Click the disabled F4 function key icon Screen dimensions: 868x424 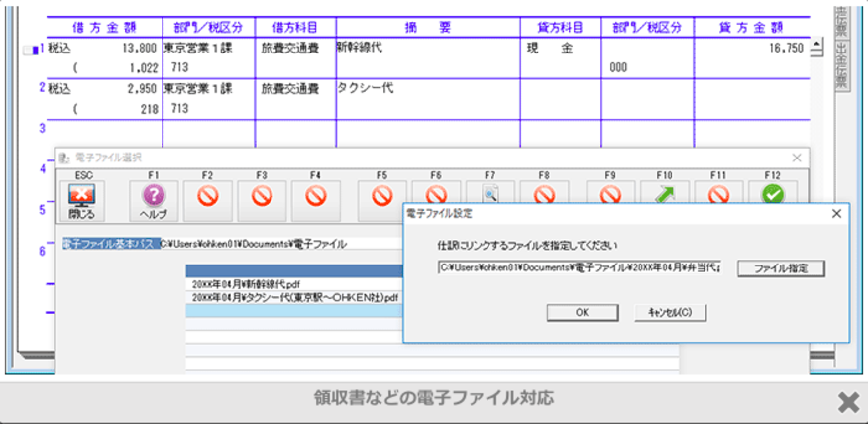coord(315,199)
